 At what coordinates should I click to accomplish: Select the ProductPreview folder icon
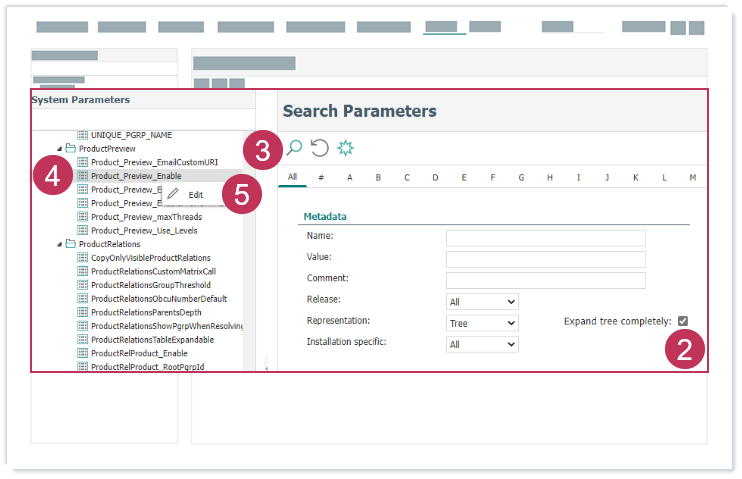click(x=71, y=148)
